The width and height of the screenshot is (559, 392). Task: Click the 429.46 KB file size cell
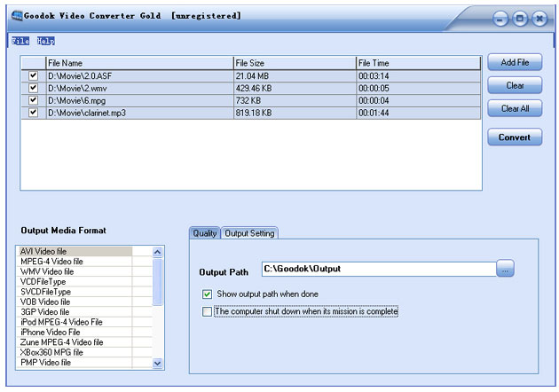(295, 88)
